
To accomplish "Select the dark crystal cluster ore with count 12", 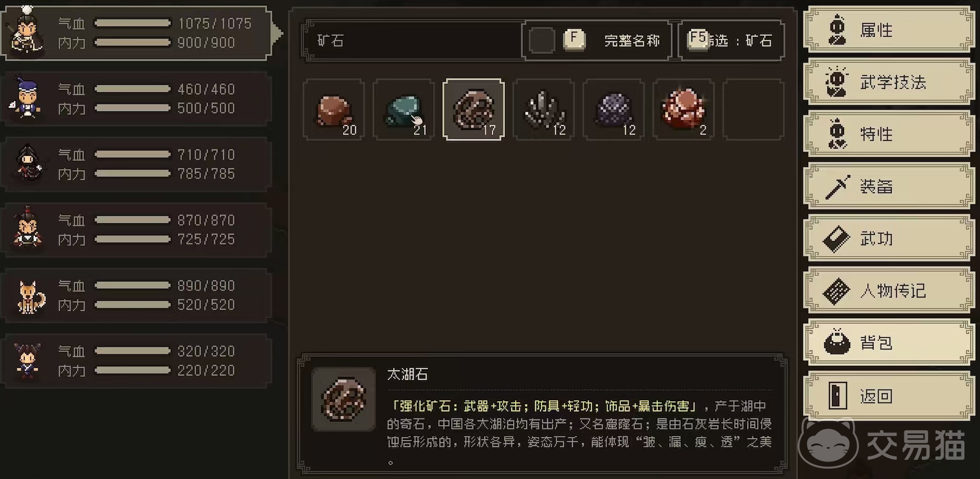I will 543,110.
